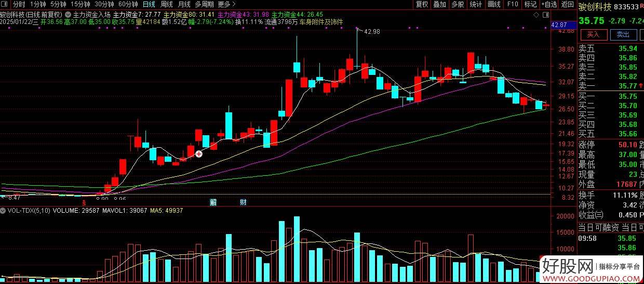Click the 最高 value 37.00
The height and width of the screenshot is (284, 644).
coord(627,154)
